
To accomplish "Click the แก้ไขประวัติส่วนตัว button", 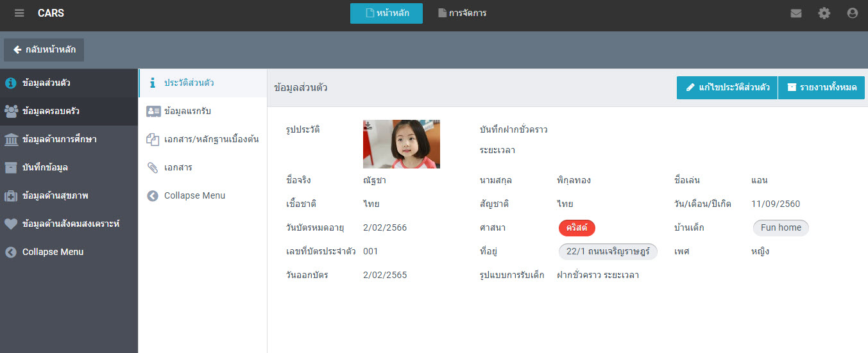I will tap(727, 87).
